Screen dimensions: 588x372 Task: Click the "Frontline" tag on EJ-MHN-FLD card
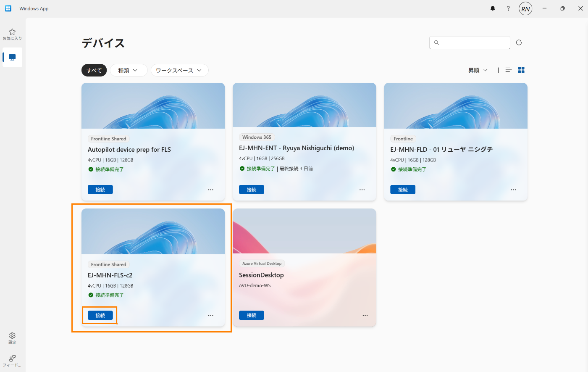(403, 139)
